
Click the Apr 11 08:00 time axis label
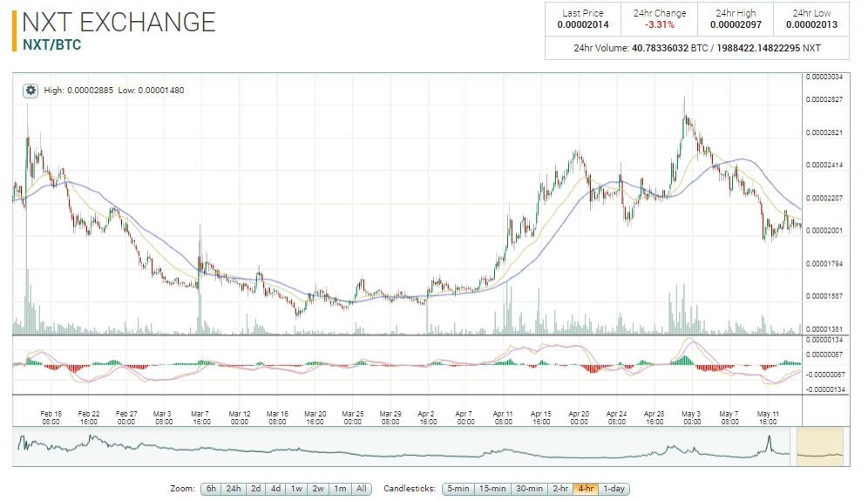[503, 417]
